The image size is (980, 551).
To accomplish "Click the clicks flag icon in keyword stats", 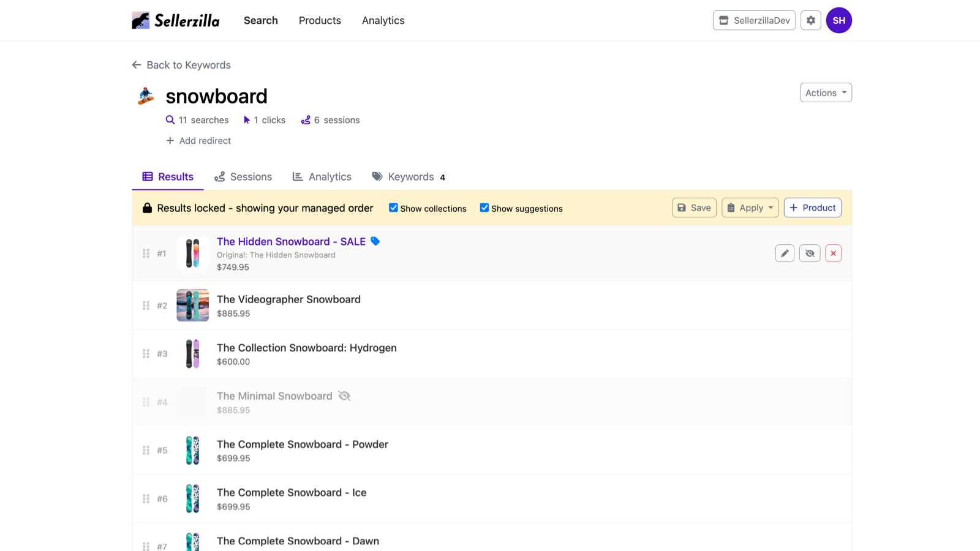I will point(246,119).
